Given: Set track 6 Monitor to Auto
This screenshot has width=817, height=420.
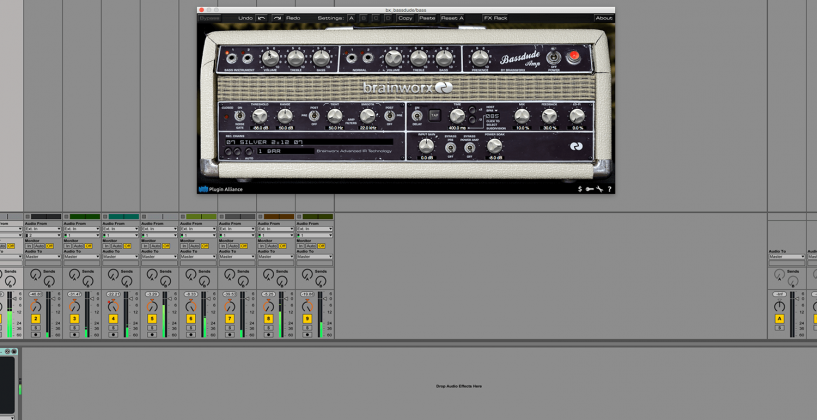Looking at the screenshot, I should [x=193, y=246].
